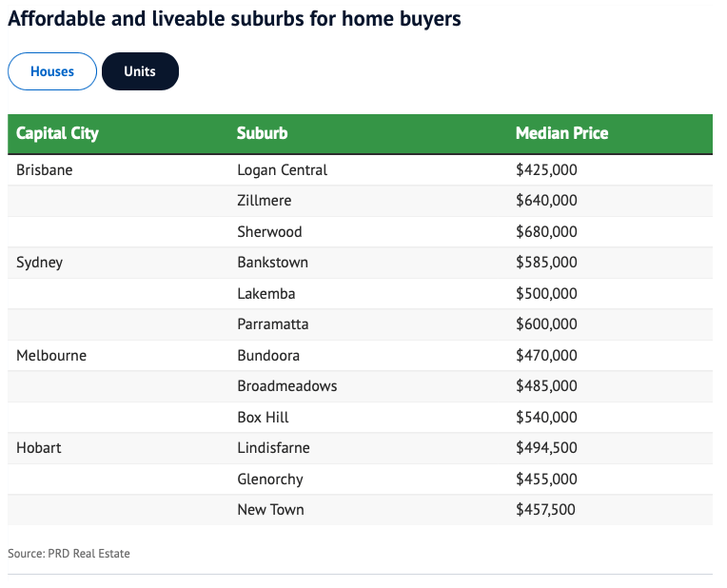
Task: Click the Median Price column header
Action: pyautogui.click(x=561, y=133)
